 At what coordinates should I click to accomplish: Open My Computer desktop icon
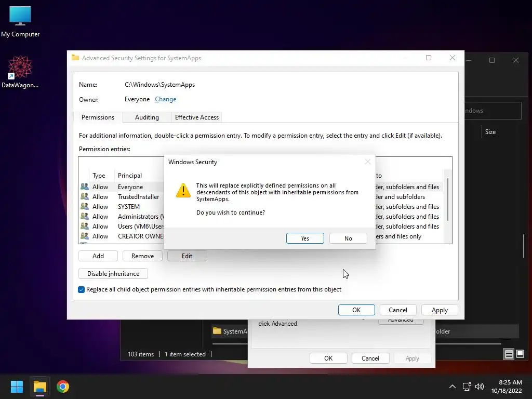(20, 21)
